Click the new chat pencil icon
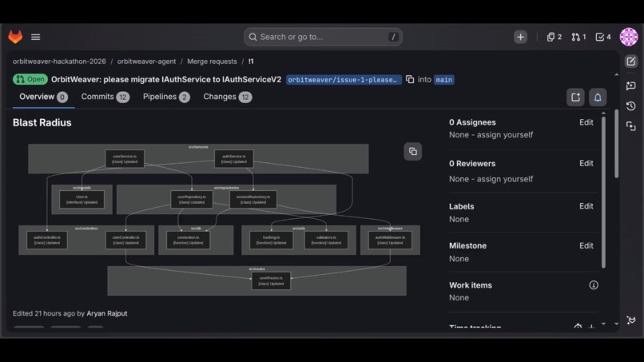 tap(631, 62)
